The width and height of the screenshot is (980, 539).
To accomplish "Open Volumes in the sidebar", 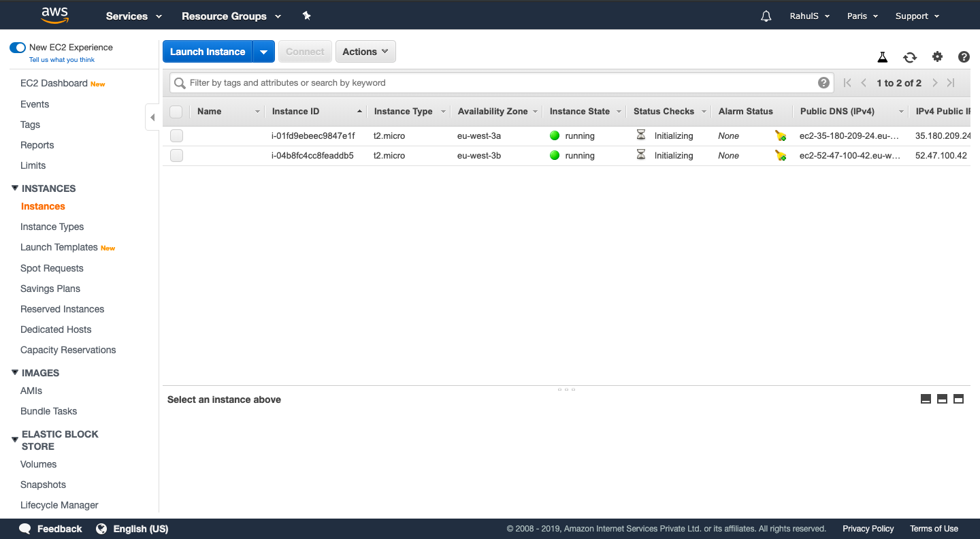I will 39,464.
